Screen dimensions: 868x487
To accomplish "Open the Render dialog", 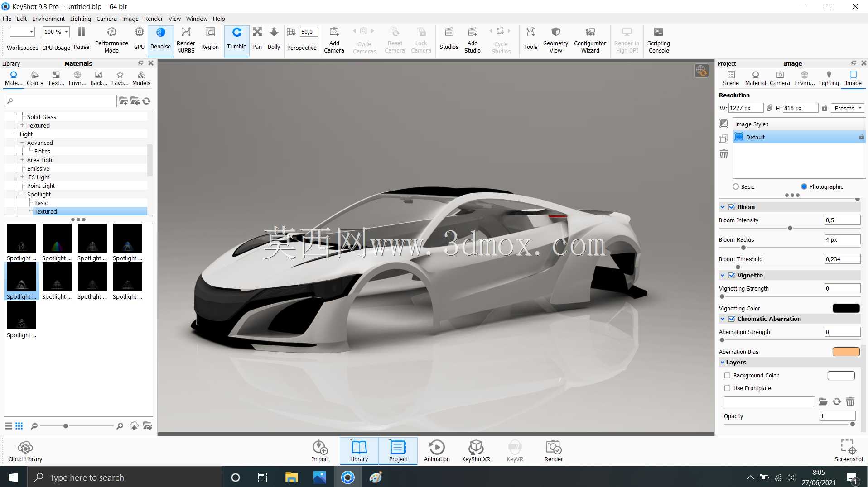I will (x=554, y=451).
